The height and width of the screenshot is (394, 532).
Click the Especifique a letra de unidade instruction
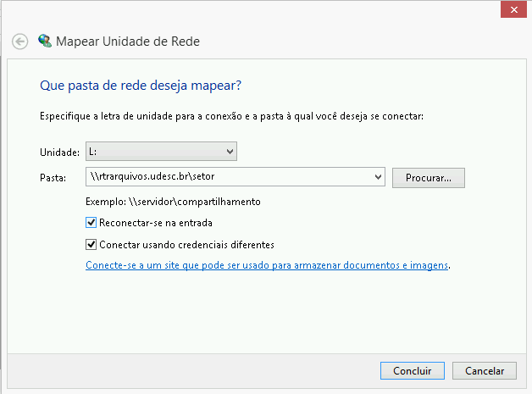click(231, 114)
